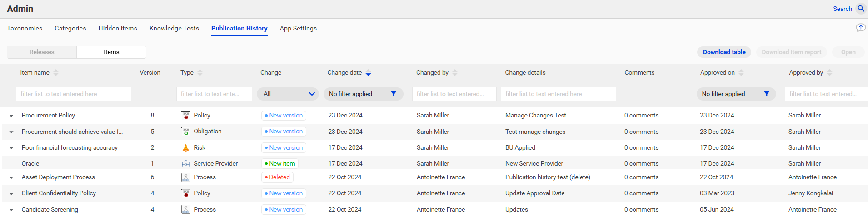Open the Knowledge Tests tab
This screenshot has height=218, width=868.
175,28
